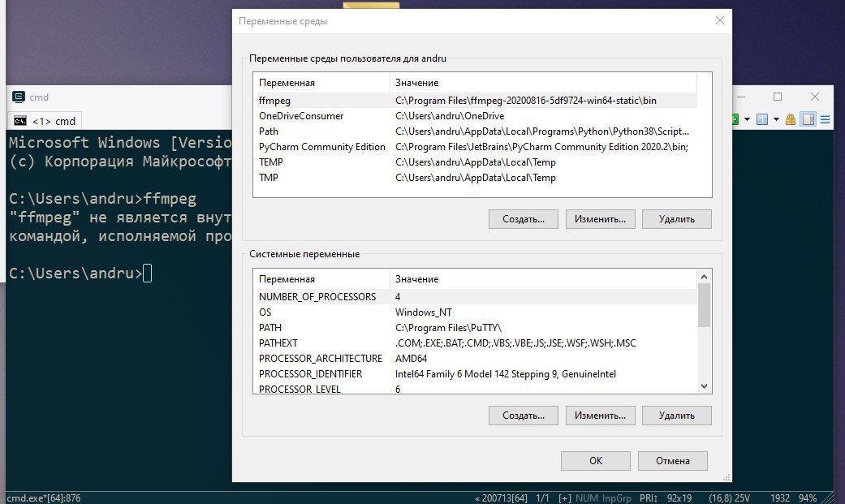
Task: Click the system variables Удалить button
Action: (677, 416)
